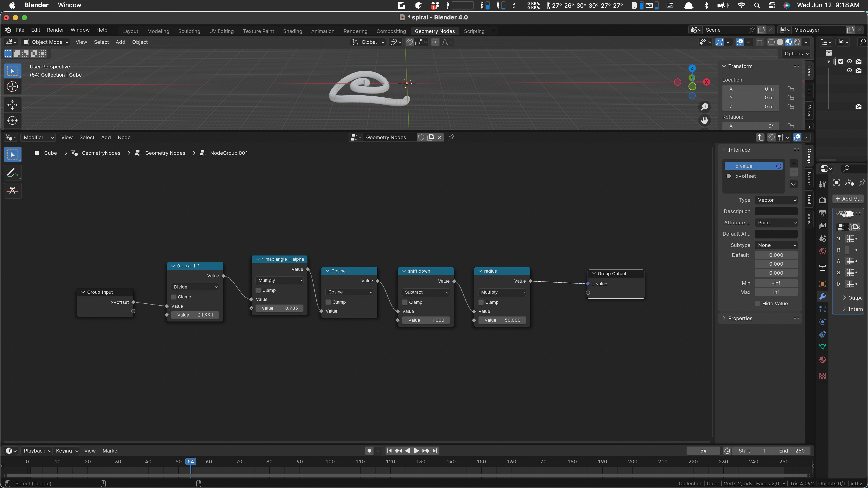Click the viewport zoom magnifier icon
868x488 pixels.
pos(705,107)
